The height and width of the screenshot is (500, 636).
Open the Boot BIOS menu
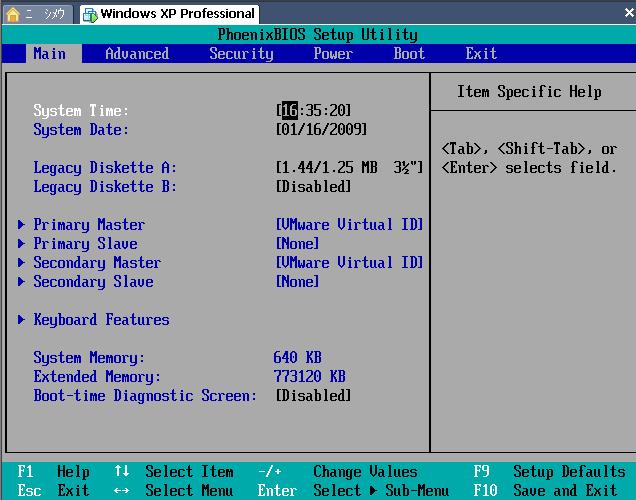coord(409,54)
